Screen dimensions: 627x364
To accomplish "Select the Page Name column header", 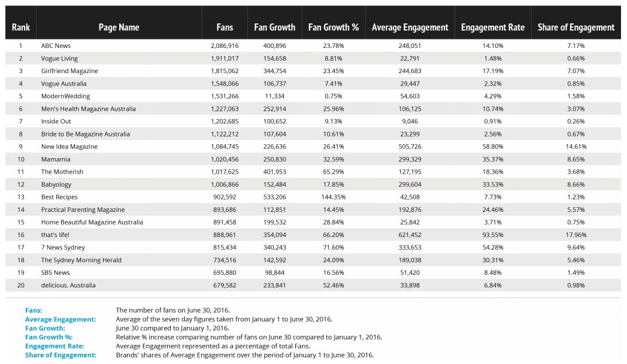I will coord(119,27).
